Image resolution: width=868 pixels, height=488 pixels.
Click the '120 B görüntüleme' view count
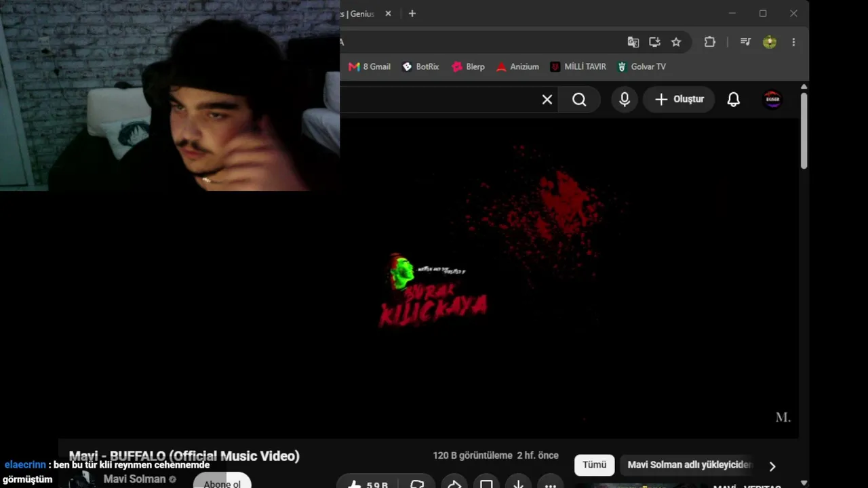(x=473, y=455)
